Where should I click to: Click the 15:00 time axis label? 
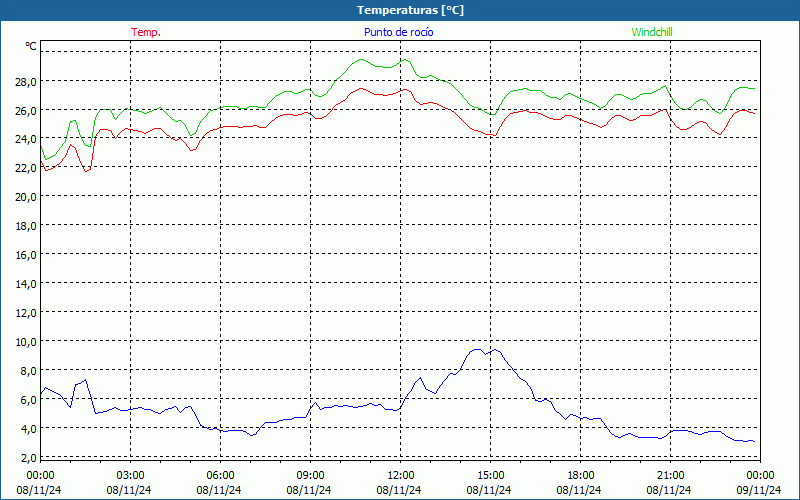click(x=490, y=476)
